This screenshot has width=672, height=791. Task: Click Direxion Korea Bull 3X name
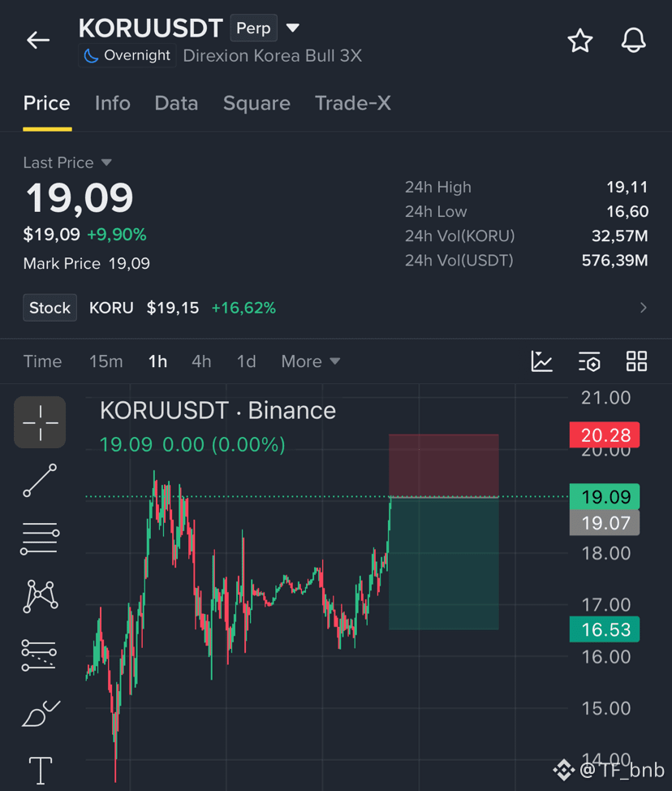tap(272, 55)
